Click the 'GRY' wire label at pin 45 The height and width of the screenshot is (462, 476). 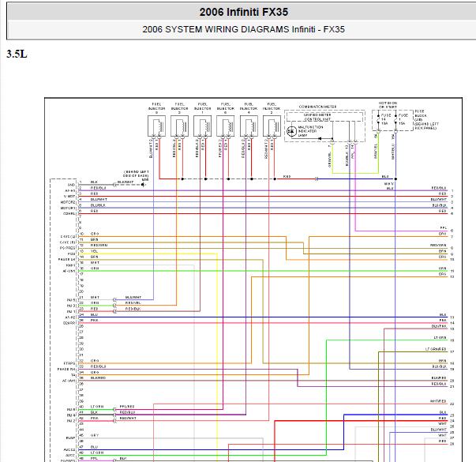pos(95,436)
